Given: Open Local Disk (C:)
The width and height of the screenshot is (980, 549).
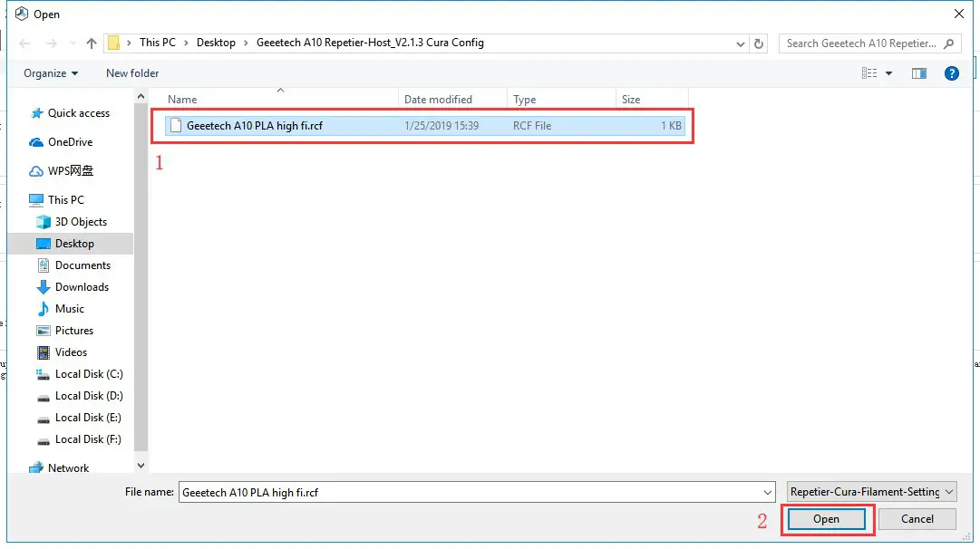Looking at the screenshot, I should point(80,374).
